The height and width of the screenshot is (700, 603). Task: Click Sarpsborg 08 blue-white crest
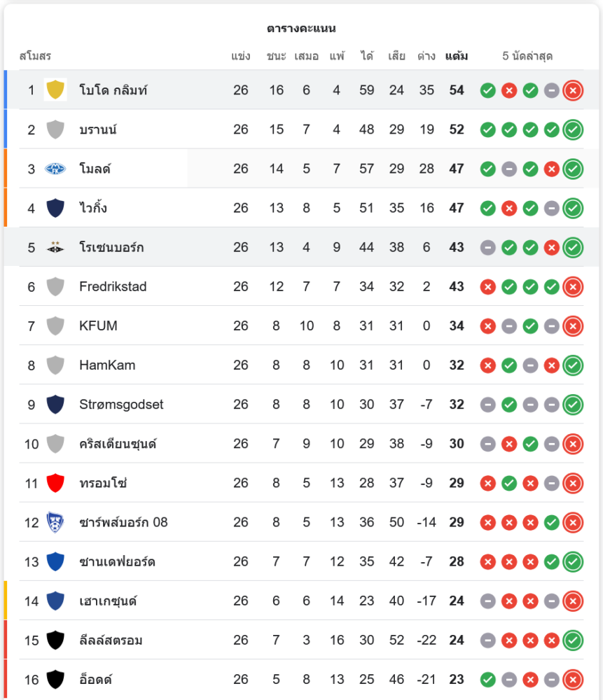[55, 522]
